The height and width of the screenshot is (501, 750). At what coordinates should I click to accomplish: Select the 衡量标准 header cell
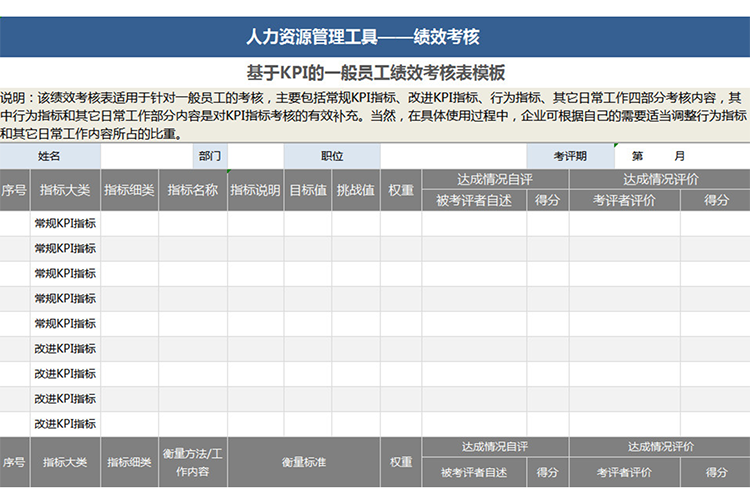(x=304, y=462)
